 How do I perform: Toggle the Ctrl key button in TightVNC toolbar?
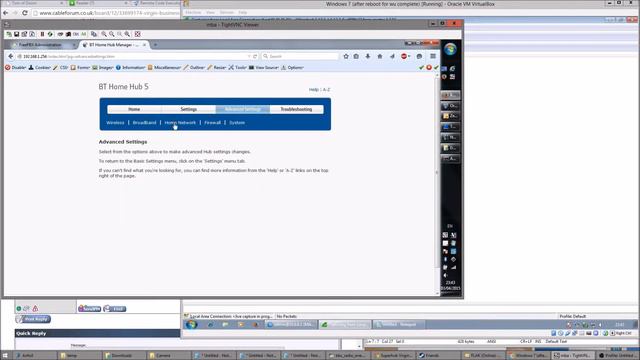[76, 34]
